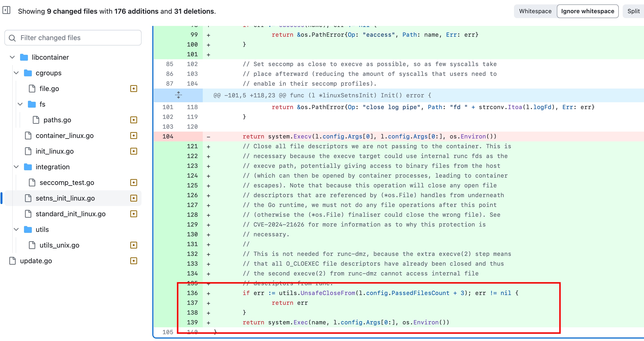The image size is (644, 341).
Task: Click the CVE-2024-21626 comment on line 129
Action: coord(364,225)
